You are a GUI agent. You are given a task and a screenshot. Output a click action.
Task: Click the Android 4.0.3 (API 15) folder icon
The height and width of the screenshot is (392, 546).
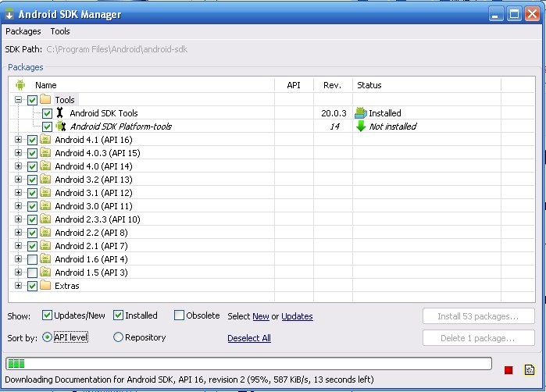pyautogui.click(x=45, y=153)
